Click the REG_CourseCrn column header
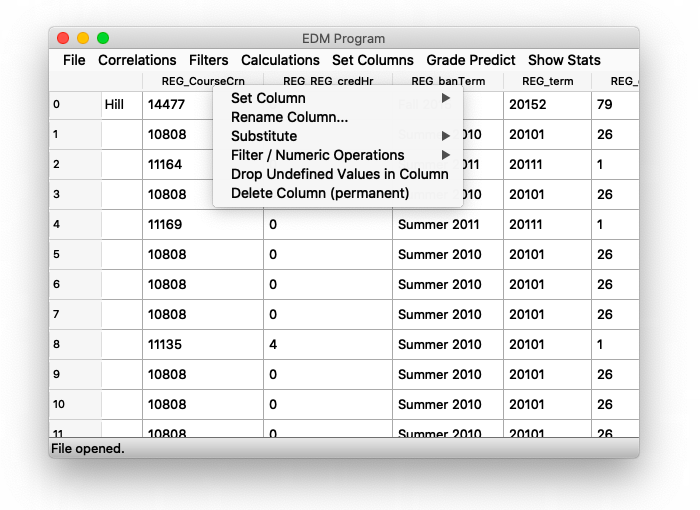This screenshot has width=700, height=510. [x=202, y=81]
